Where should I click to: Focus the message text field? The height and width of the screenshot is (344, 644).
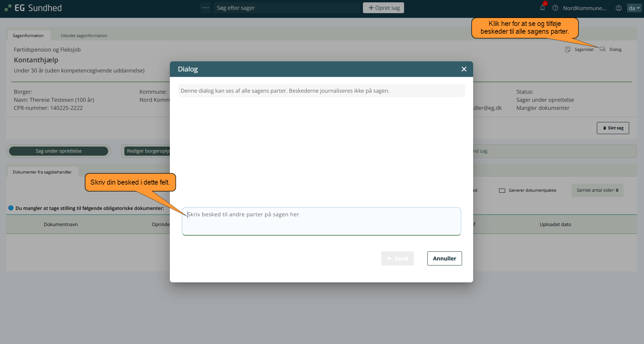click(321, 221)
